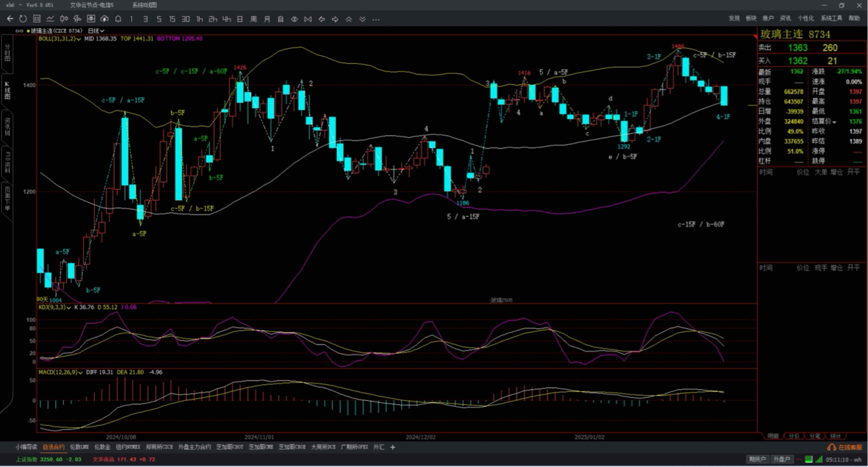Expand the 日线 period dropdown
Image resolution: width=868 pixels, height=467 pixels.
(x=96, y=31)
